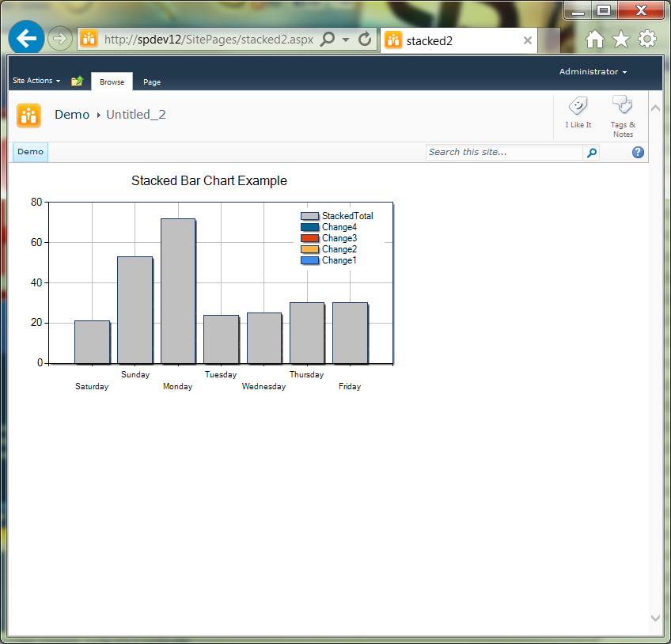Switch to the Page ribbon tab
The width and height of the screenshot is (671, 644).
[152, 81]
